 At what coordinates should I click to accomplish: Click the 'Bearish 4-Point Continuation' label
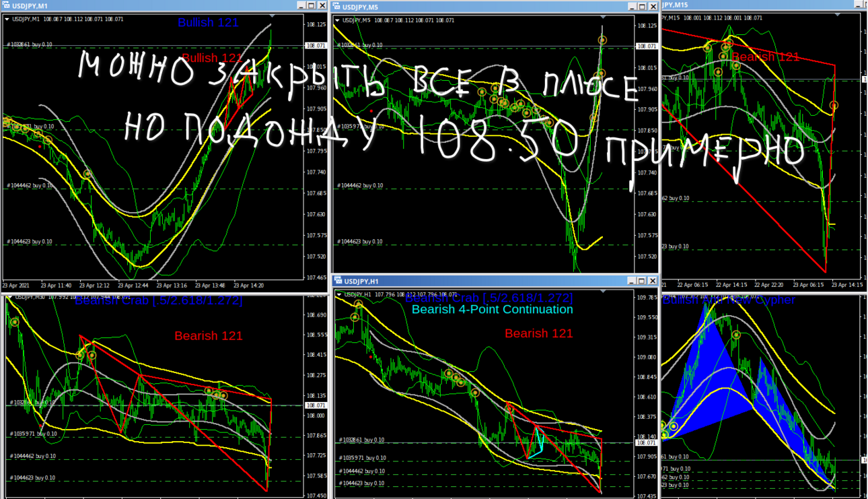(x=493, y=310)
